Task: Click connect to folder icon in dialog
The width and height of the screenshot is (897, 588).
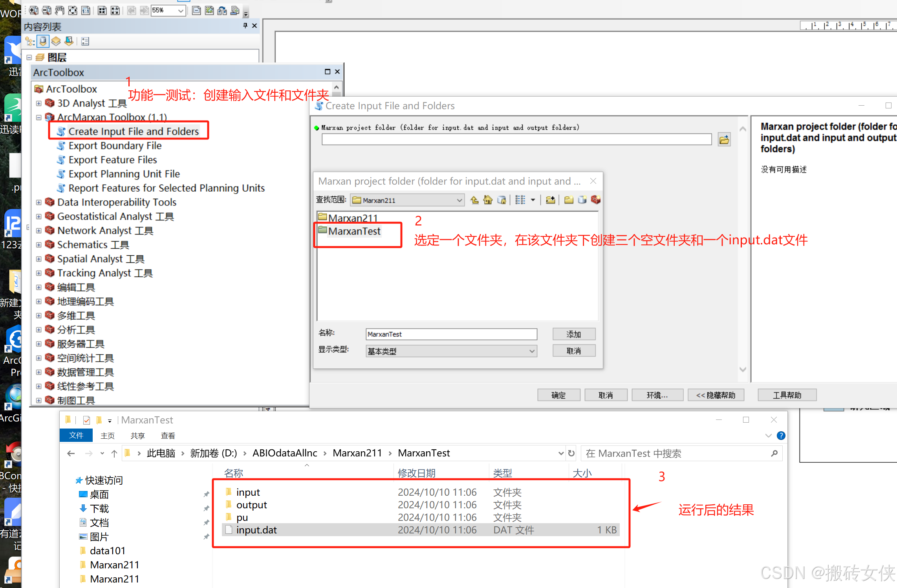Action: [x=550, y=200]
